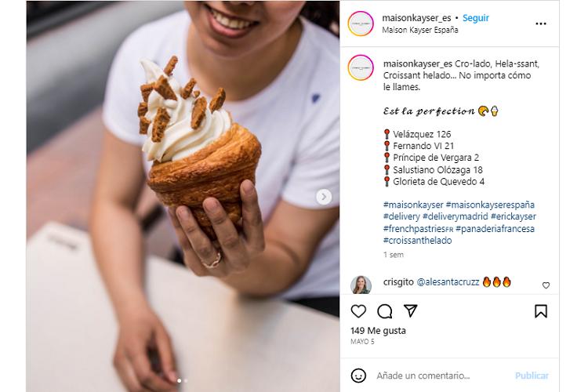Go to next photo with arrow
Screen dimensions: 588x392
(324, 197)
